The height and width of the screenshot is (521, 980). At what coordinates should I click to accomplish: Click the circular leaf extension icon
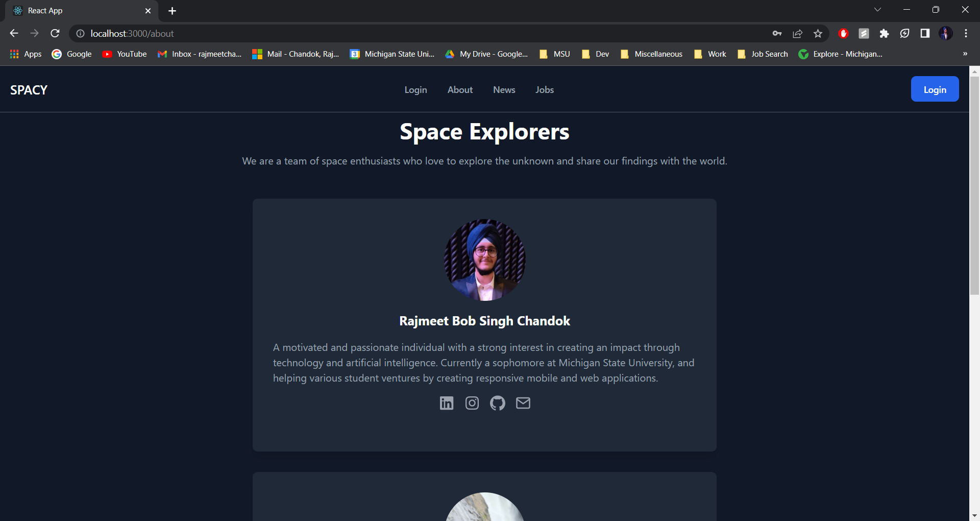[x=904, y=33]
